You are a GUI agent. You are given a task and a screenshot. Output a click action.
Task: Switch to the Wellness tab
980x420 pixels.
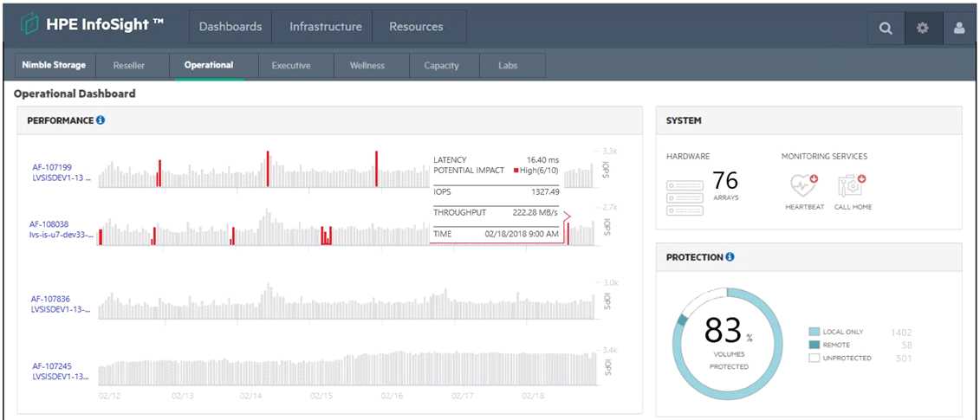pyautogui.click(x=367, y=66)
